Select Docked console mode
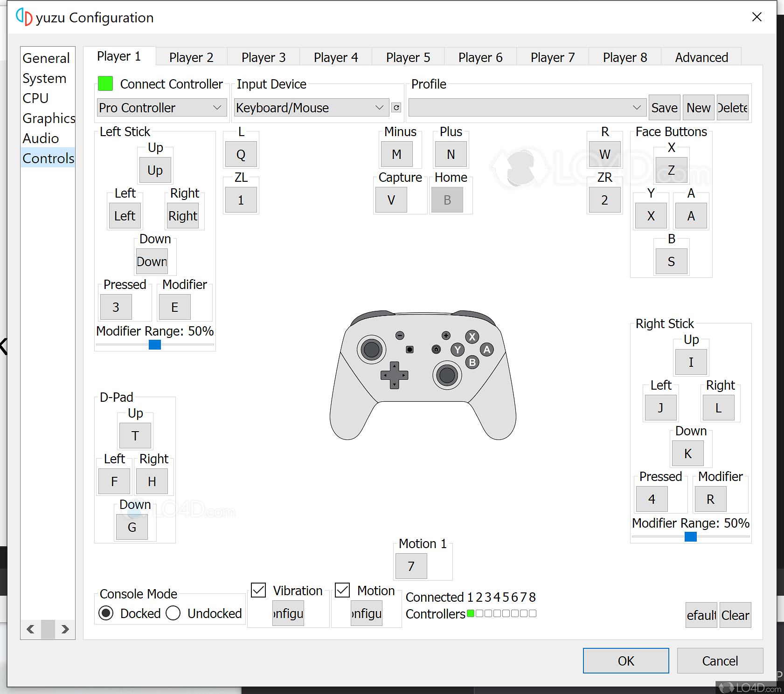 coord(106,613)
